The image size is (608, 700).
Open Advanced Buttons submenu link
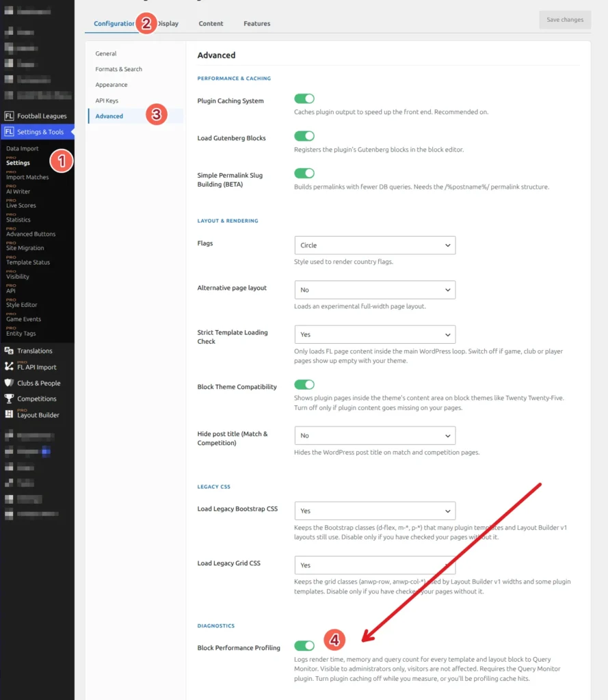click(x=31, y=234)
